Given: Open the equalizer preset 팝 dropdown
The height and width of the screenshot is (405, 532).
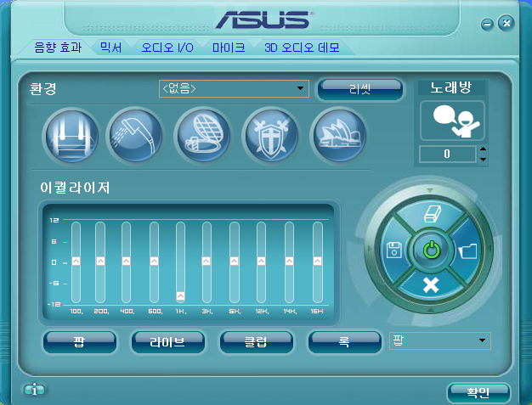Looking at the screenshot, I should (439, 340).
